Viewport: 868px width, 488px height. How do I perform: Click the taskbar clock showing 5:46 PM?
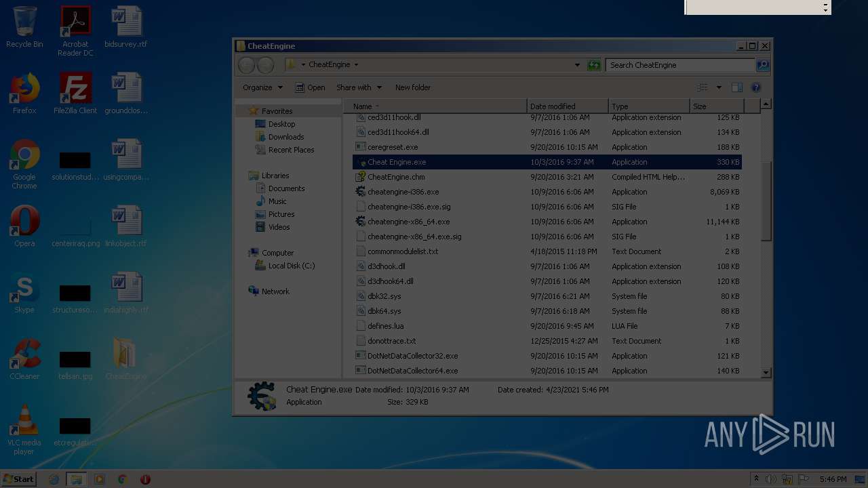pos(833,479)
